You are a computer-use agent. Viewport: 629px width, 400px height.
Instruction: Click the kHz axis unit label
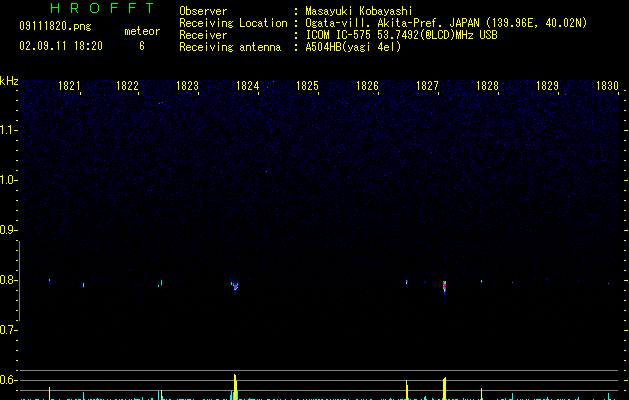[9, 81]
